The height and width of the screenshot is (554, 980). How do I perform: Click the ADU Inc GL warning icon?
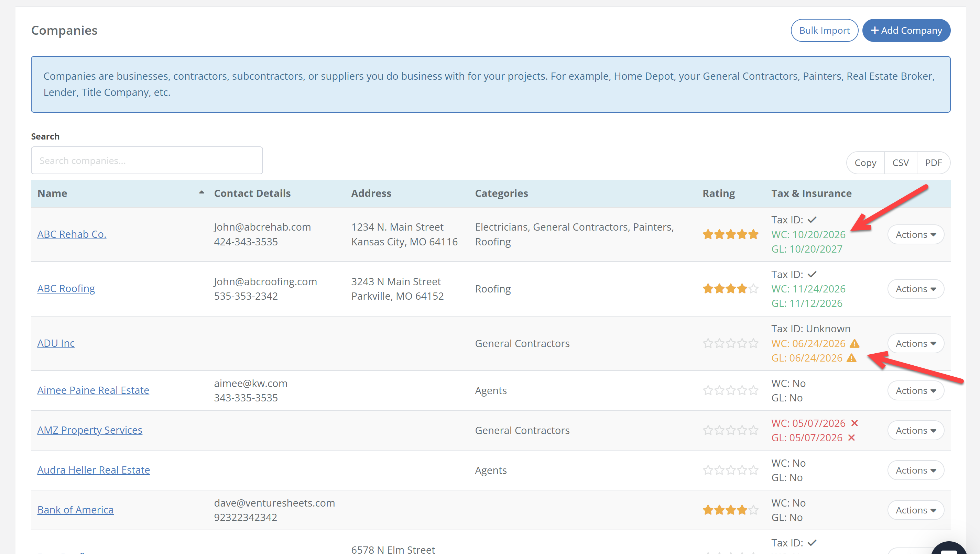[851, 358]
